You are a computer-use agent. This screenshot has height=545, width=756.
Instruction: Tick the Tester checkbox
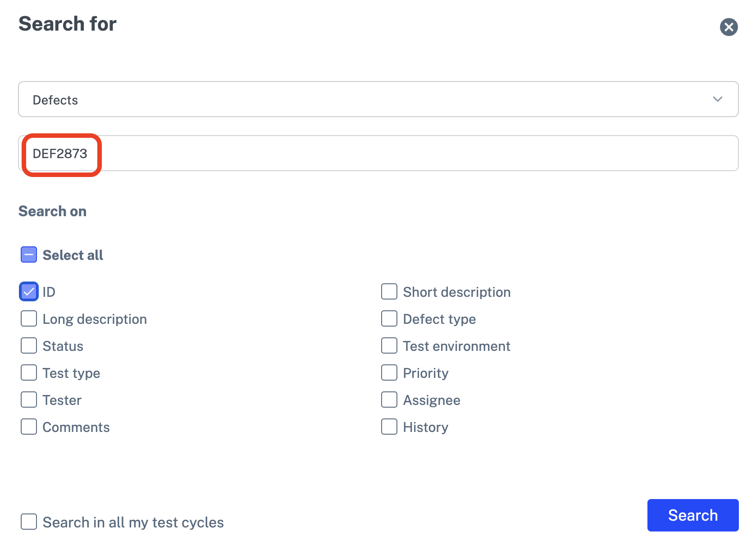coord(29,400)
